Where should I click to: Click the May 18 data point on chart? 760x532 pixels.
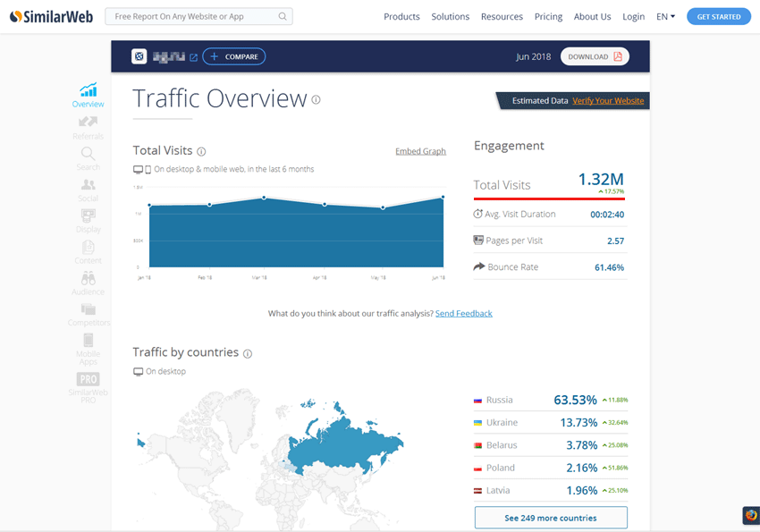tap(383, 207)
